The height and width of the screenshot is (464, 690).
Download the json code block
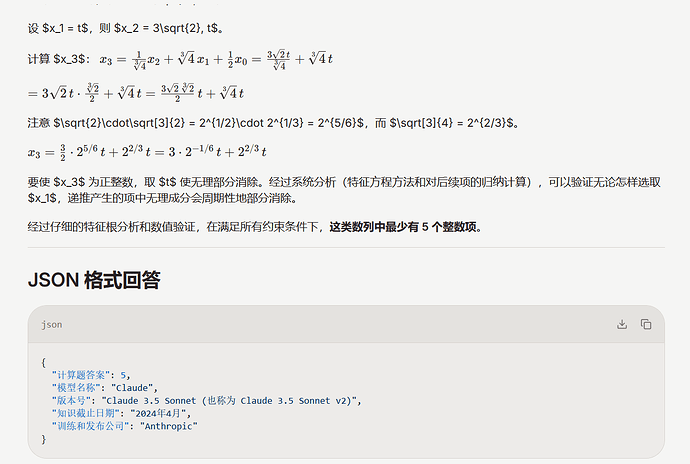622,324
